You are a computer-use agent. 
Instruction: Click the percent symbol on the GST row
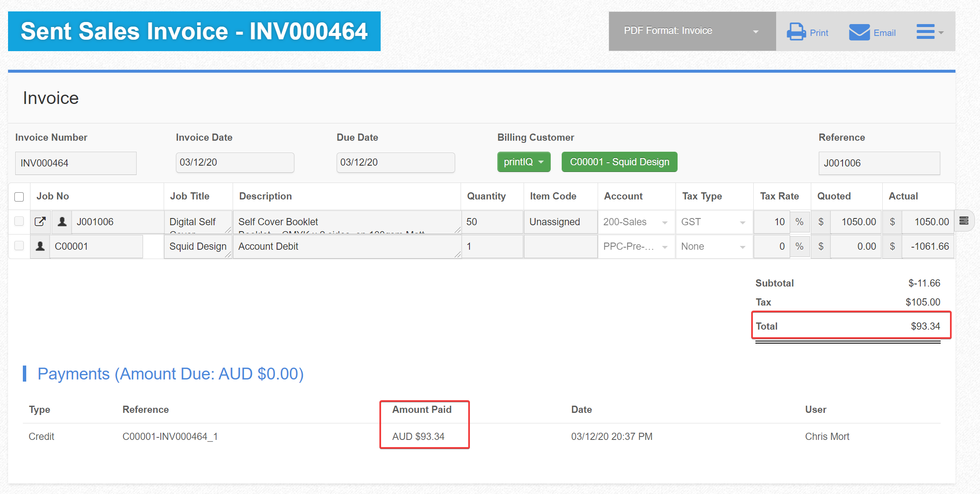799,222
